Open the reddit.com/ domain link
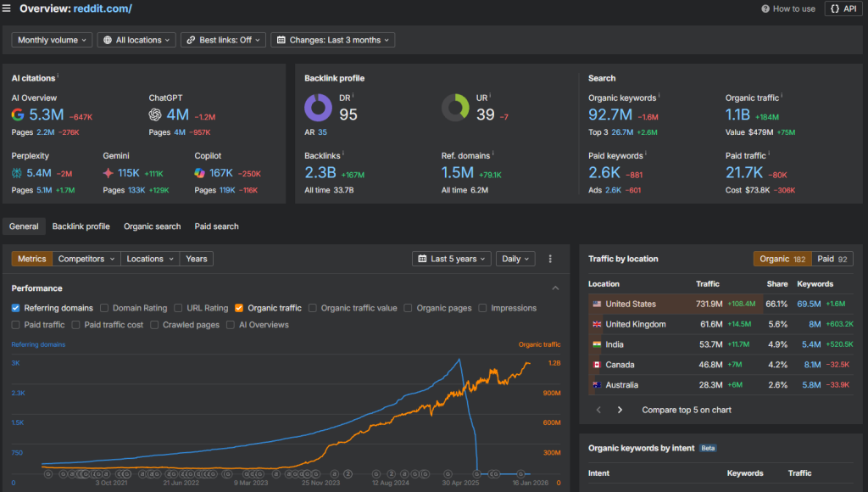This screenshot has width=868, height=492. [102, 8]
